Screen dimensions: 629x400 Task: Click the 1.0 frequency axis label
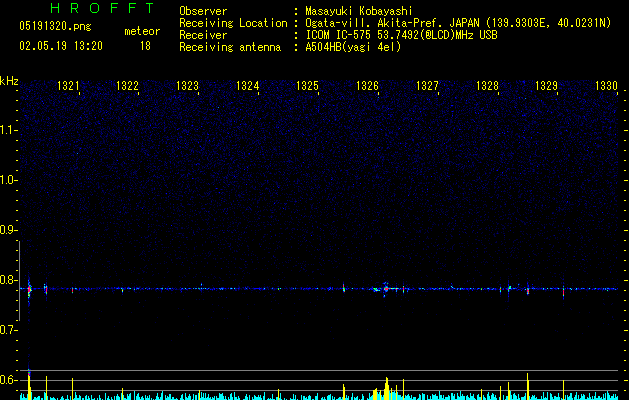coord(8,180)
